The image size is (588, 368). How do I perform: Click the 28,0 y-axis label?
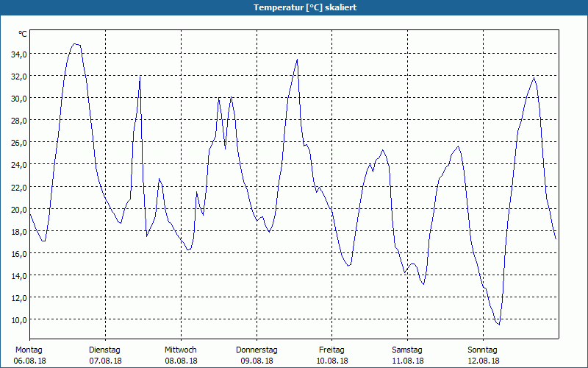tap(19, 121)
